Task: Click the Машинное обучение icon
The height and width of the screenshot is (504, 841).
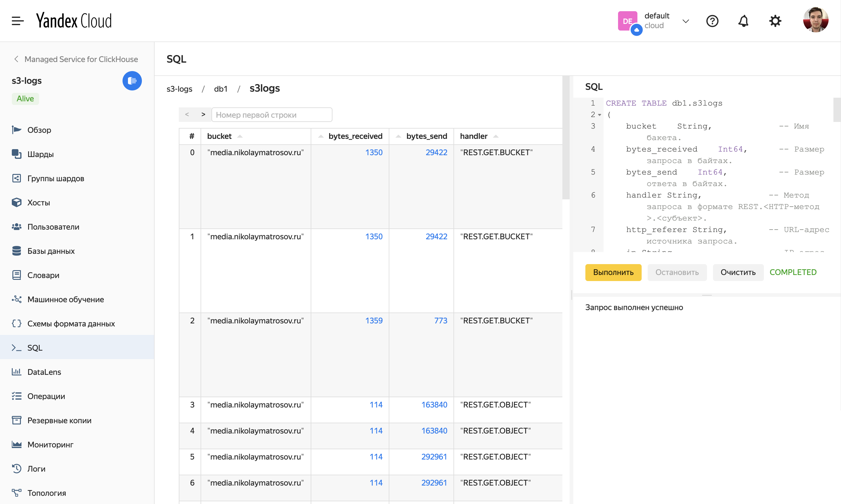Action: pos(17,299)
